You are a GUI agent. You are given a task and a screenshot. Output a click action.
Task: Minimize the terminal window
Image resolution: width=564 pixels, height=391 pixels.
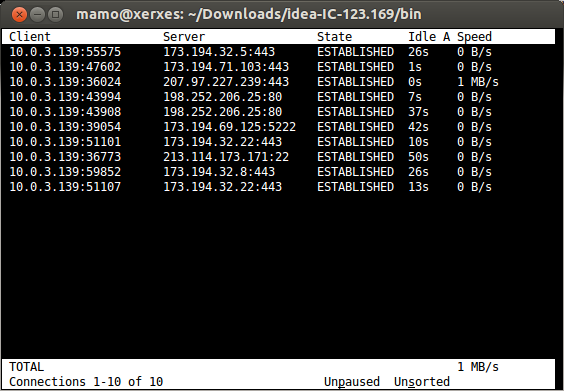click(37, 14)
